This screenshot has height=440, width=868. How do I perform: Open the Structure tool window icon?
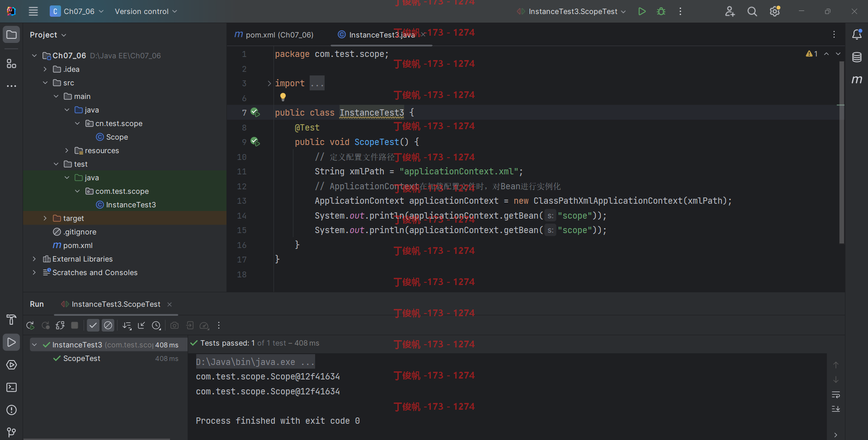pos(12,64)
